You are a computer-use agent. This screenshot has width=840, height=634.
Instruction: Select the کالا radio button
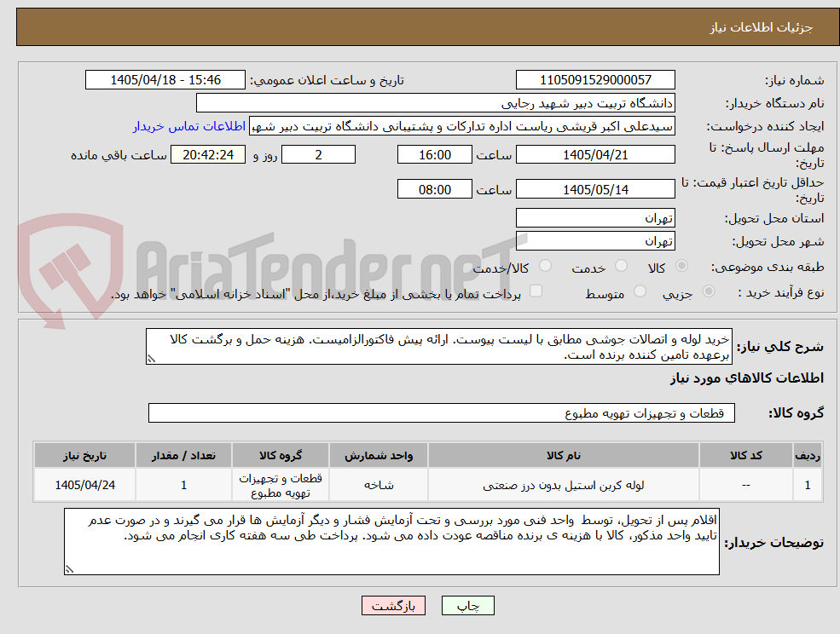682,266
